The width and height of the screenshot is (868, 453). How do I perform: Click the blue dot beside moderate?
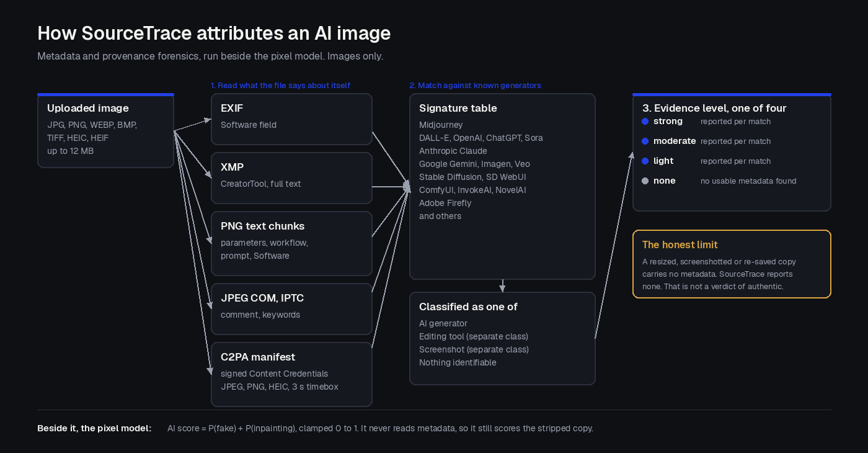pos(645,141)
